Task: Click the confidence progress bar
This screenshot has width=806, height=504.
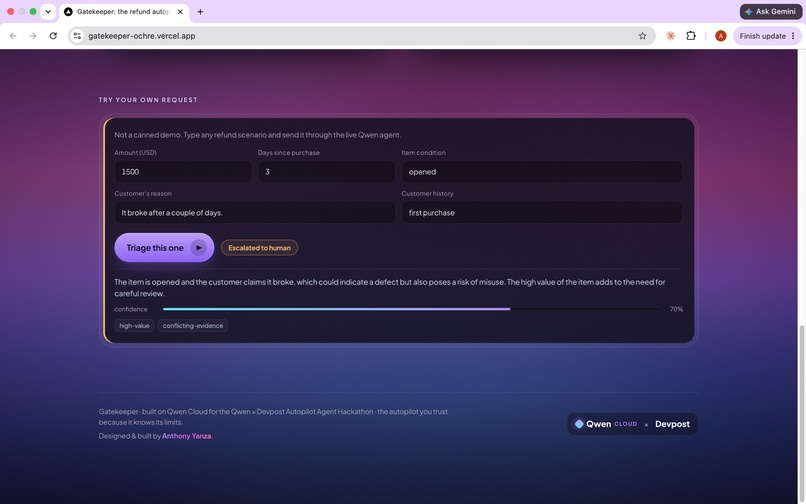Action: click(x=410, y=309)
